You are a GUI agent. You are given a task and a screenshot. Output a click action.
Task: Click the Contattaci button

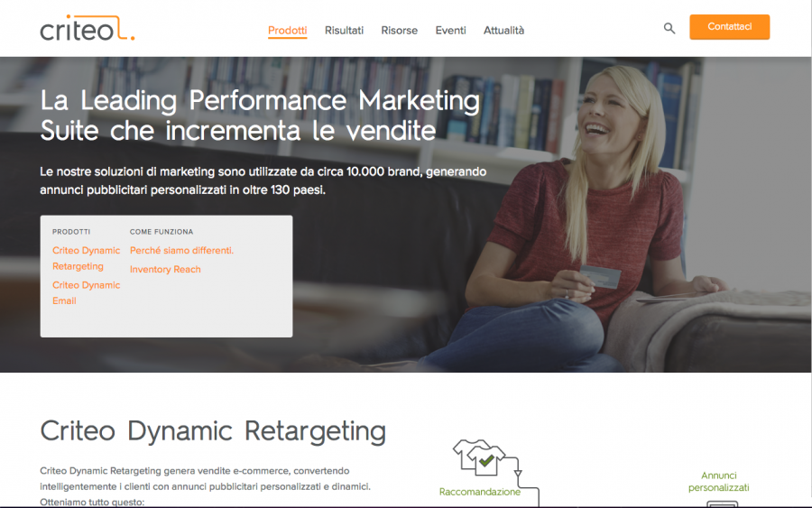point(729,27)
